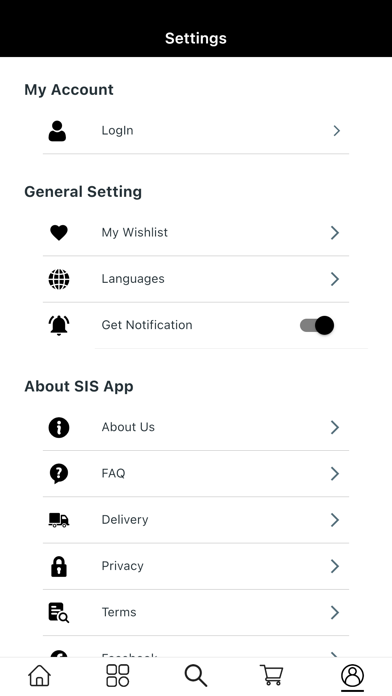Open the FAQ text link
Image resolution: width=392 pixels, height=696 pixels.
pyautogui.click(x=114, y=473)
